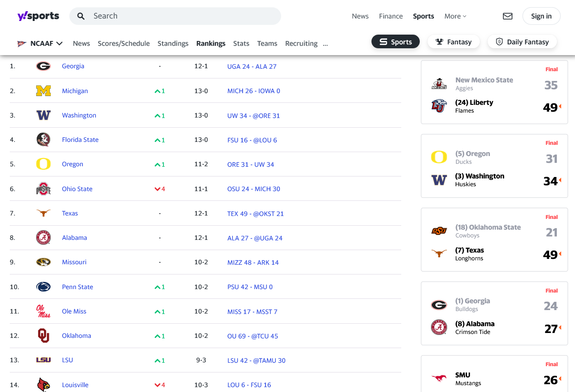Click the Liberty Flames logo in scoreboard
Viewport: 575px width, 392px height.
click(439, 106)
